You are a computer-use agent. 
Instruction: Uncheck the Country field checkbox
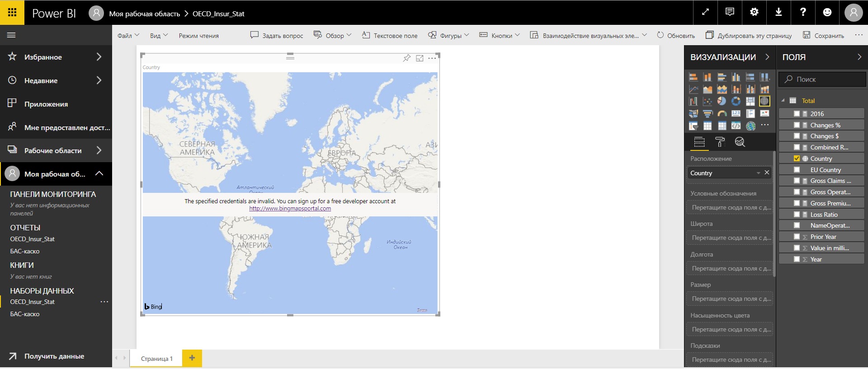click(797, 159)
